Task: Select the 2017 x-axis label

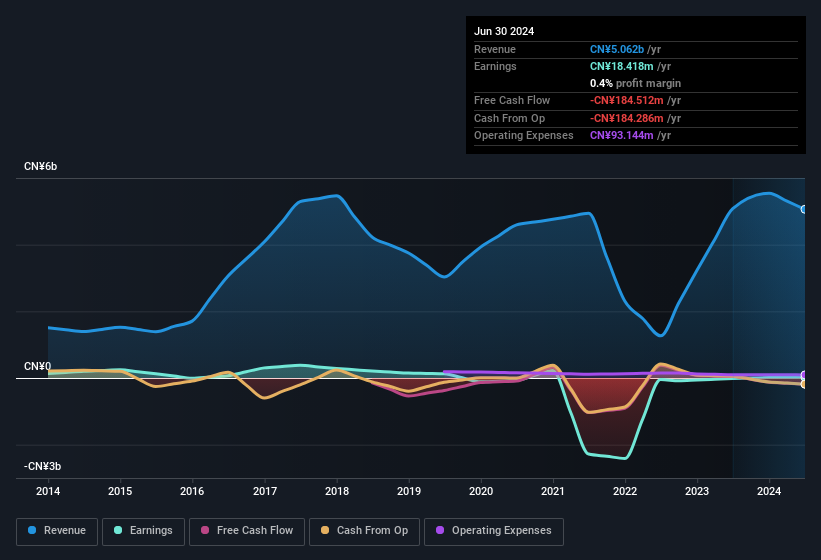Action: [x=265, y=491]
